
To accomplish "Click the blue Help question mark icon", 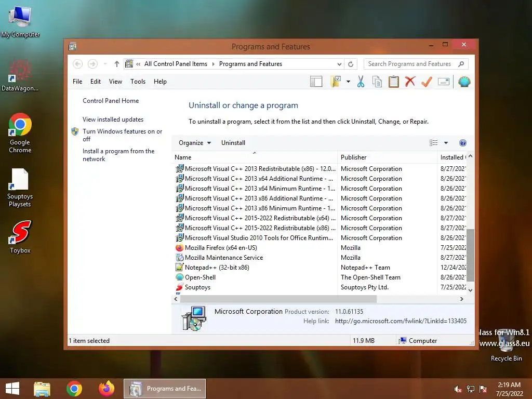I will coord(463,143).
